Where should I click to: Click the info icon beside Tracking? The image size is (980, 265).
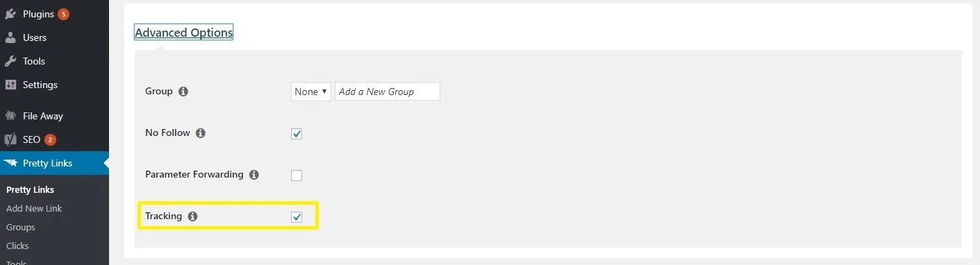(192, 216)
